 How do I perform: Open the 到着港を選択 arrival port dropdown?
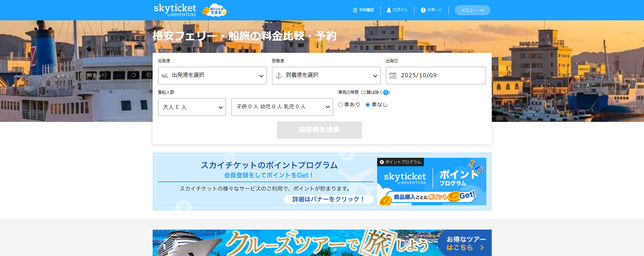pos(326,76)
